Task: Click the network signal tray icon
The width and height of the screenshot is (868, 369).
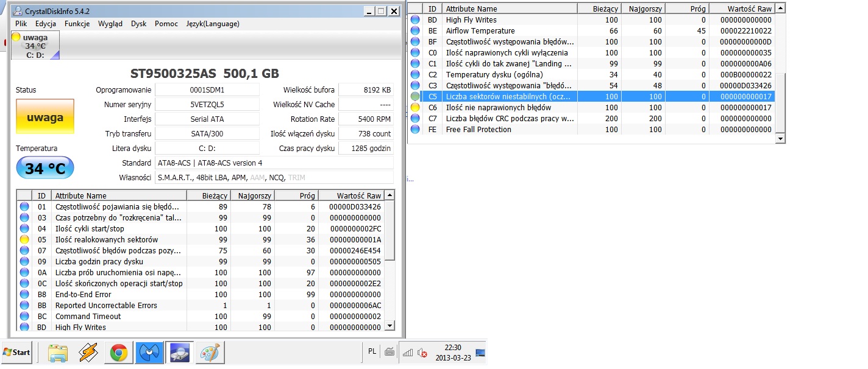Action: 408,353
